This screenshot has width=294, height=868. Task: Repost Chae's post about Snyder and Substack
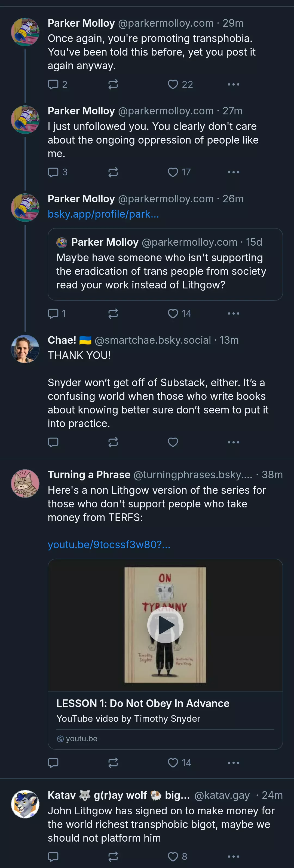tap(113, 442)
